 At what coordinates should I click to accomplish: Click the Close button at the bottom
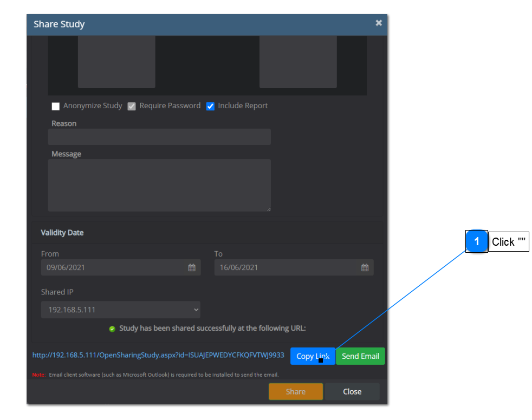352,391
